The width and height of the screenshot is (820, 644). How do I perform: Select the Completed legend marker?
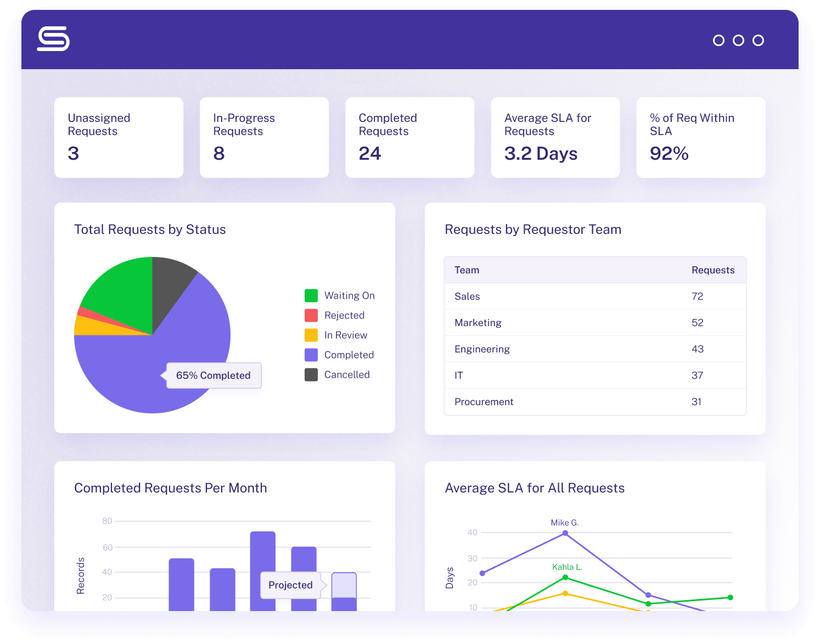click(x=311, y=355)
